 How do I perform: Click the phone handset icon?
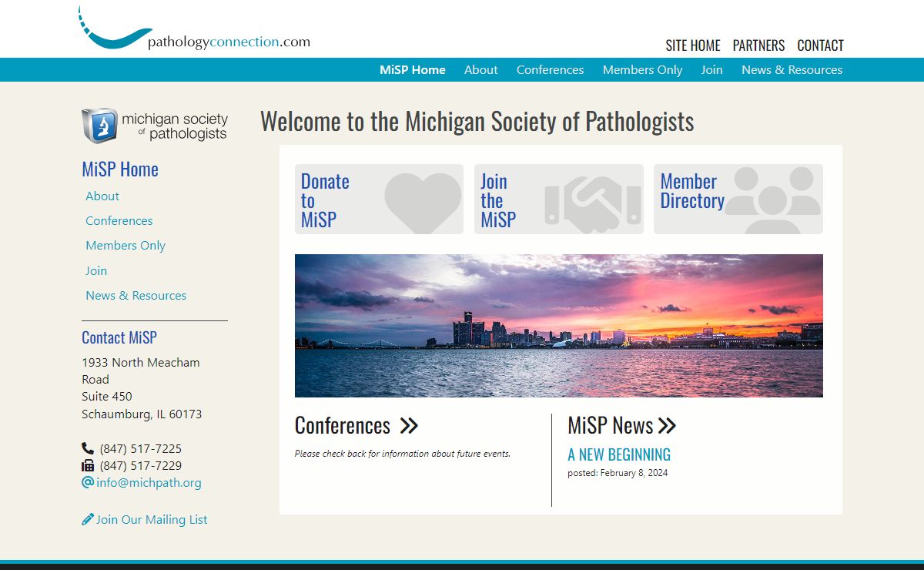88,448
